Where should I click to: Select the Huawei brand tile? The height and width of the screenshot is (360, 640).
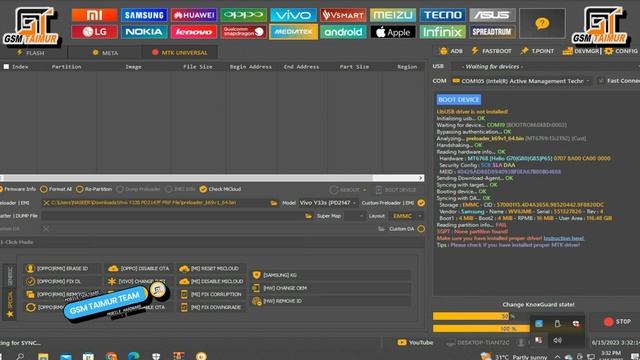(x=194, y=15)
